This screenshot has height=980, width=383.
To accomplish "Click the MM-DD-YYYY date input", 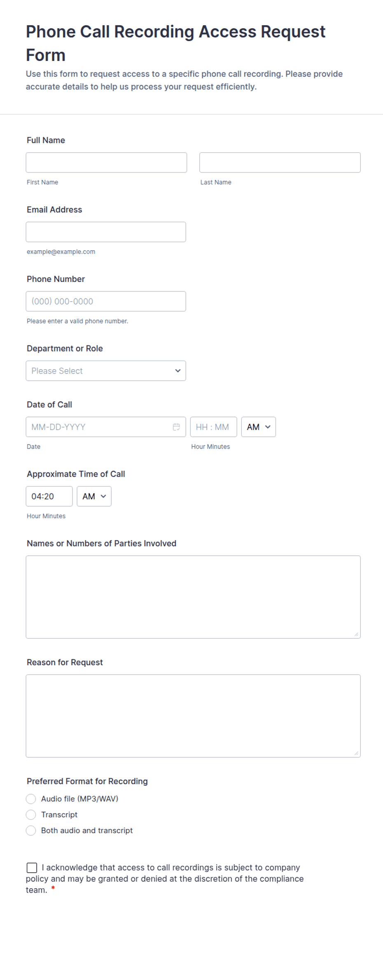I will point(106,427).
